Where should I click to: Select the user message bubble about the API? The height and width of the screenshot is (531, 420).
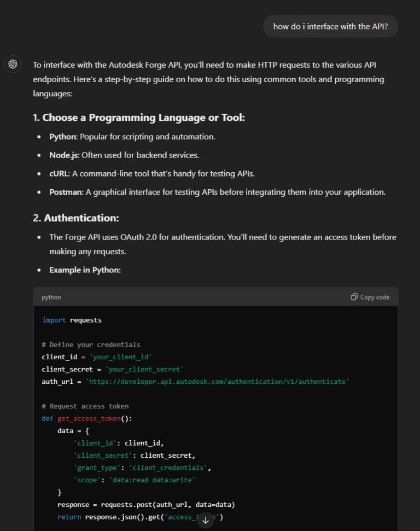[330, 26]
